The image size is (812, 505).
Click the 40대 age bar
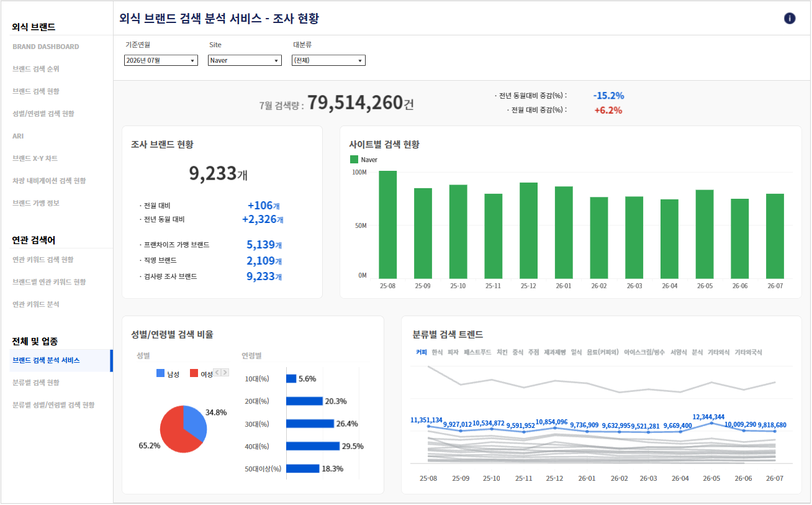pyautogui.click(x=313, y=446)
